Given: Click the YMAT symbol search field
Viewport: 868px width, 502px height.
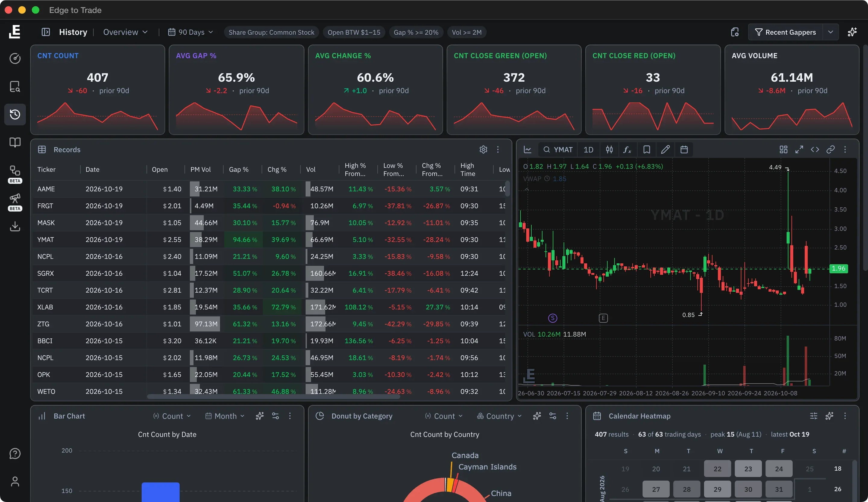Looking at the screenshot, I should coord(558,149).
